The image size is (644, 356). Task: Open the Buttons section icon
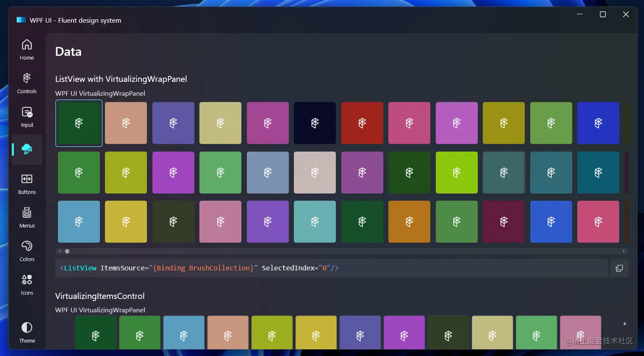tap(26, 183)
